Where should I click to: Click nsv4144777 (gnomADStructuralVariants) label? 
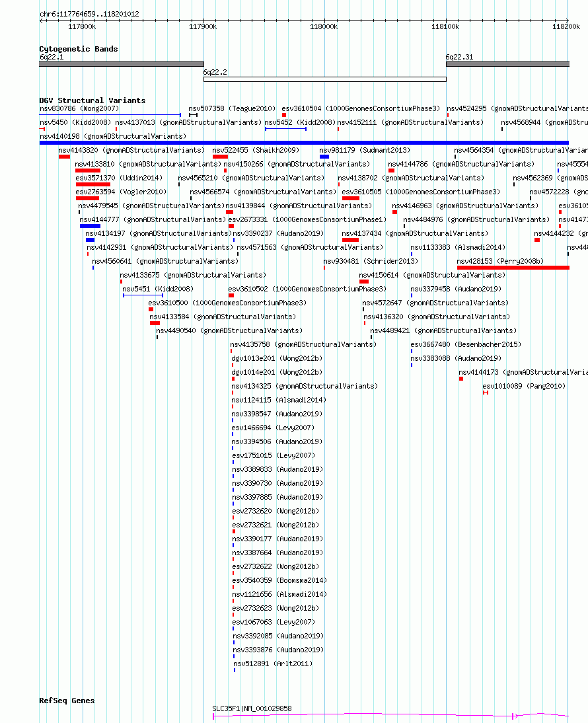[x=153, y=219]
